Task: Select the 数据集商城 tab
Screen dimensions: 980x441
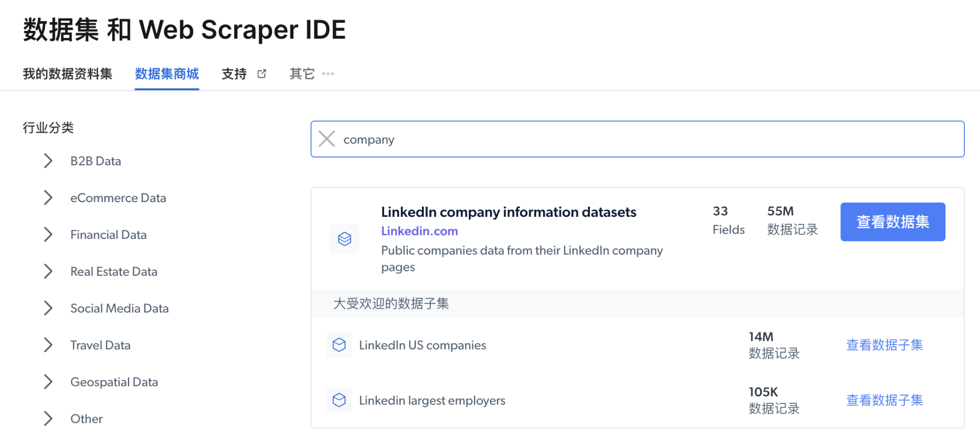Action: point(167,74)
